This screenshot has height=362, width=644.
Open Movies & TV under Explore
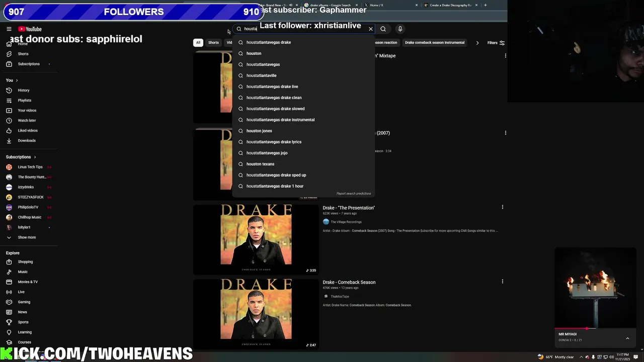tap(28, 282)
